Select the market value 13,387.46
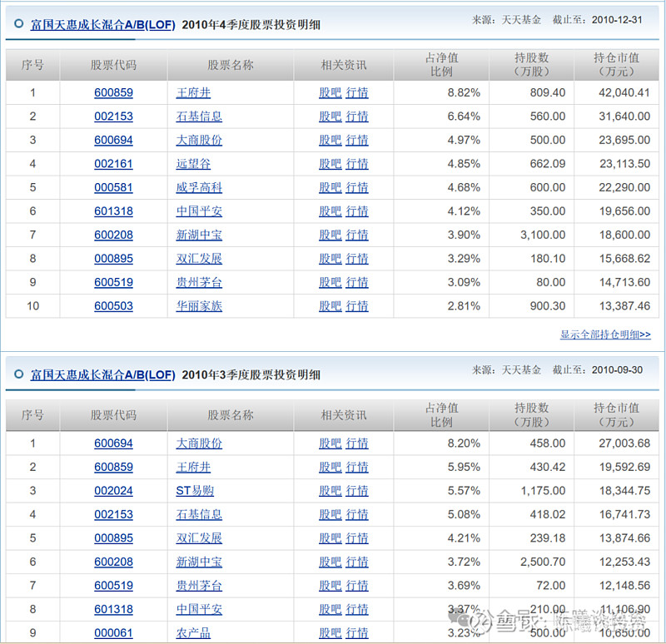The image size is (666, 644). [x=624, y=306]
